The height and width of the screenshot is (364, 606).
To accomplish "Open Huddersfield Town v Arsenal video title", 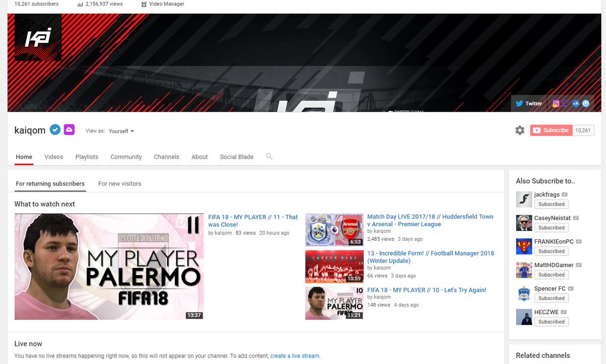I will (x=430, y=220).
